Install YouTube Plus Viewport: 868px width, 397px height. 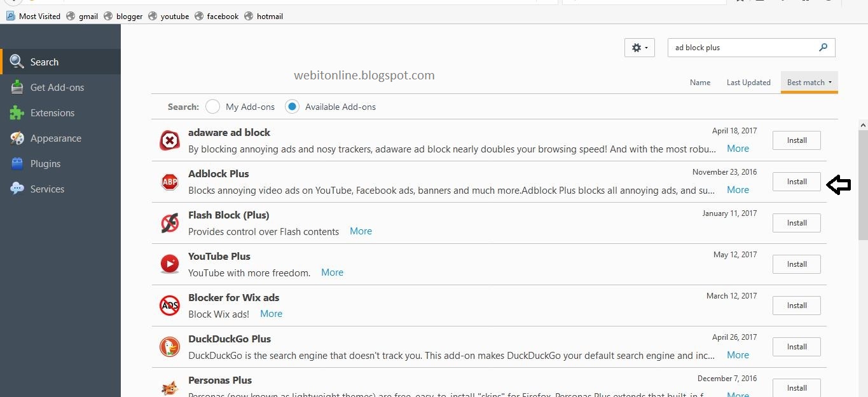coord(797,264)
